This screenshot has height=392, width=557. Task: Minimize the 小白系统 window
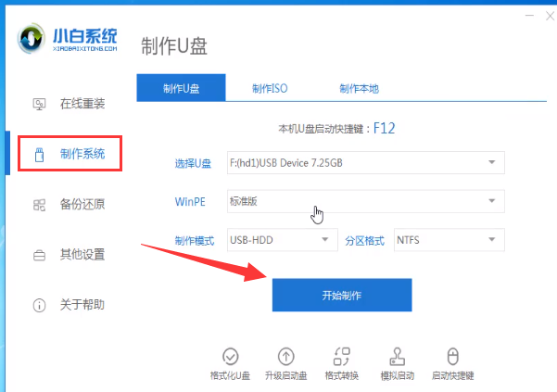click(529, 16)
